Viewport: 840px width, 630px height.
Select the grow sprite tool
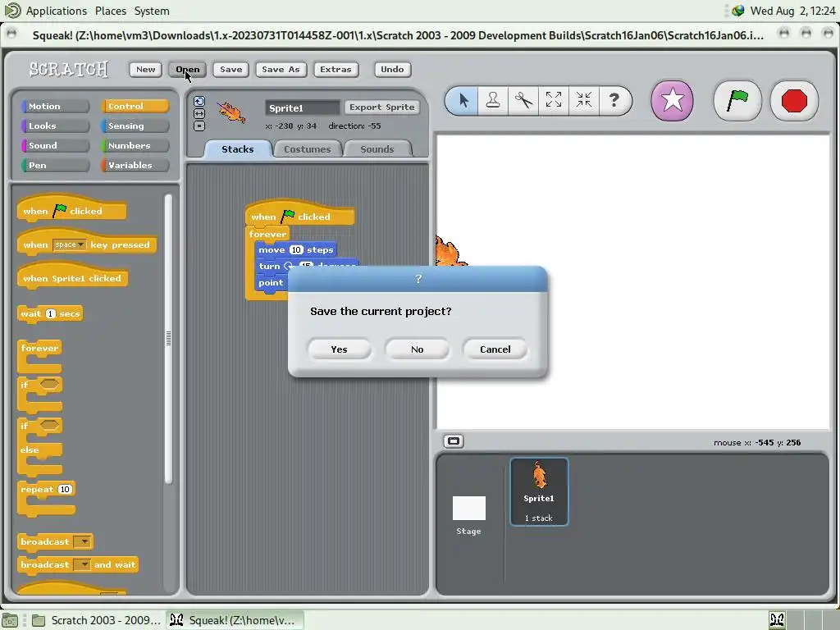[x=554, y=100]
